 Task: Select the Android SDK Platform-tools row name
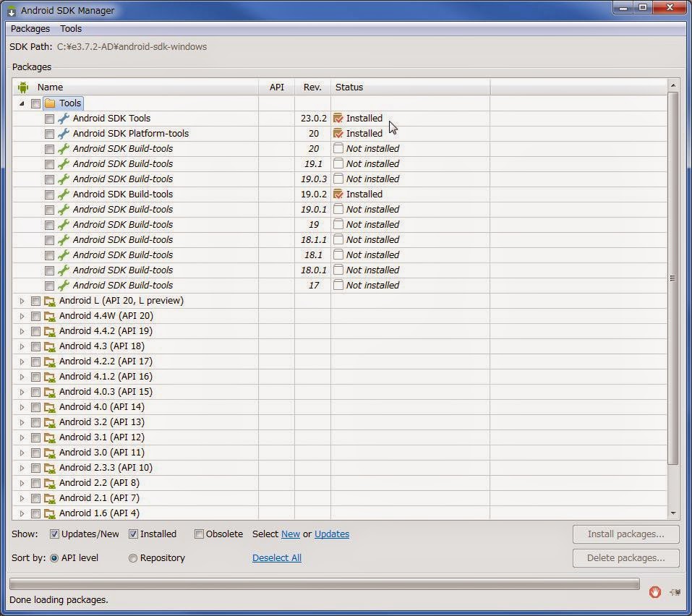click(x=131, y=133)
